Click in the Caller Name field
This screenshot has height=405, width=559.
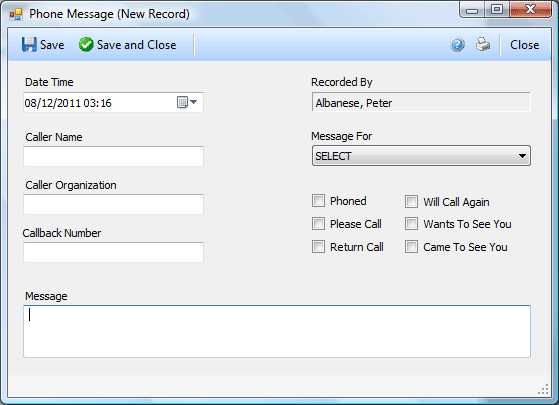click(113, 157)
